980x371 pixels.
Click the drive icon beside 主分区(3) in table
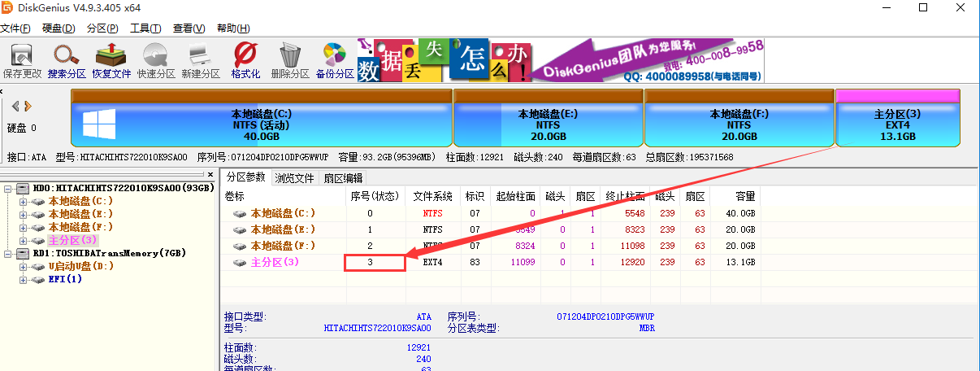240,262
